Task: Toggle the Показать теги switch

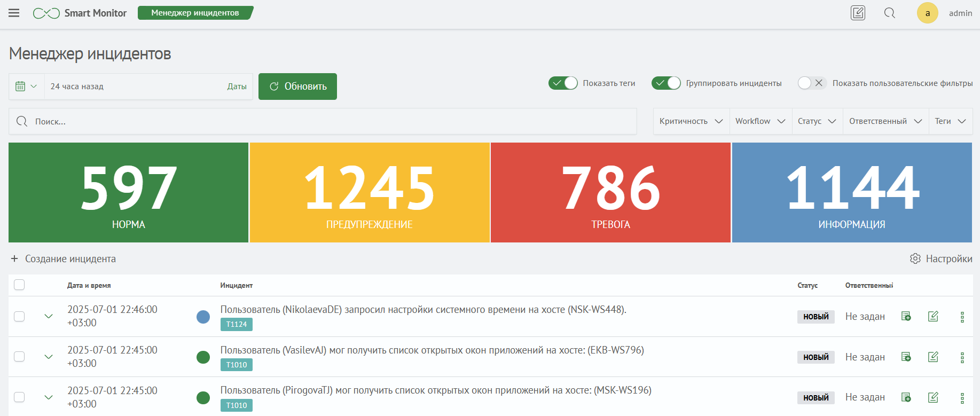Action: [563, 83]
